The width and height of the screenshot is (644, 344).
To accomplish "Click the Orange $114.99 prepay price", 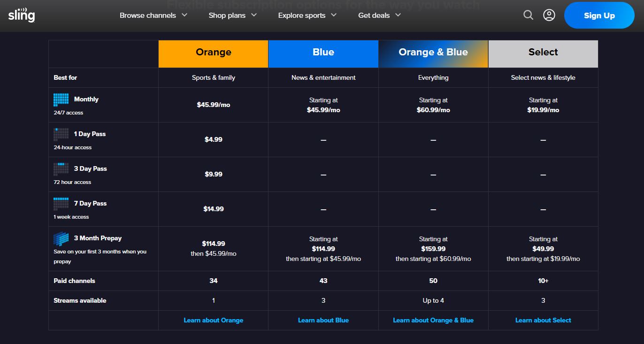I will (214, 244).
